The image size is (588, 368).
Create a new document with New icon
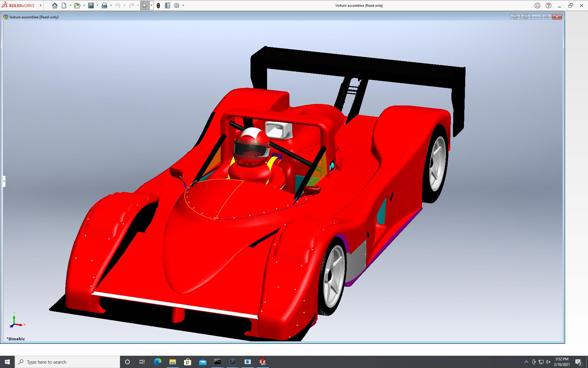(x=64, y=6)
